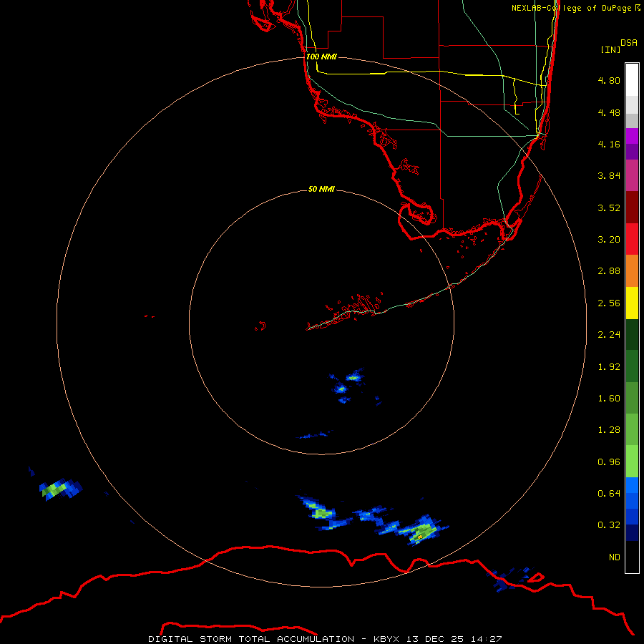644x644 pixels.
Task: Click the 0.32 legend value
Action: coord(609,525)
